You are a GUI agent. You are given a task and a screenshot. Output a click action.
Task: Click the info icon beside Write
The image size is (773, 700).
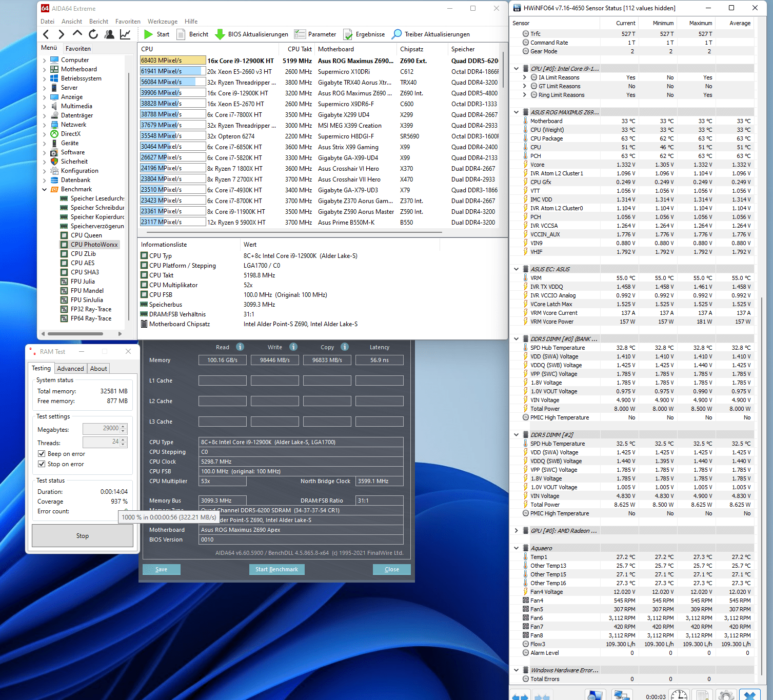293,347
